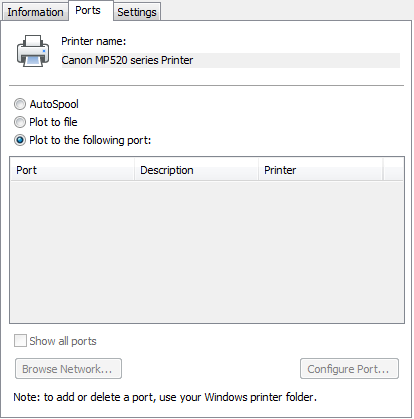414x419 pixels.
Task: Click the Canon MP520 printer name field
Action: click(x=231, y=60)
